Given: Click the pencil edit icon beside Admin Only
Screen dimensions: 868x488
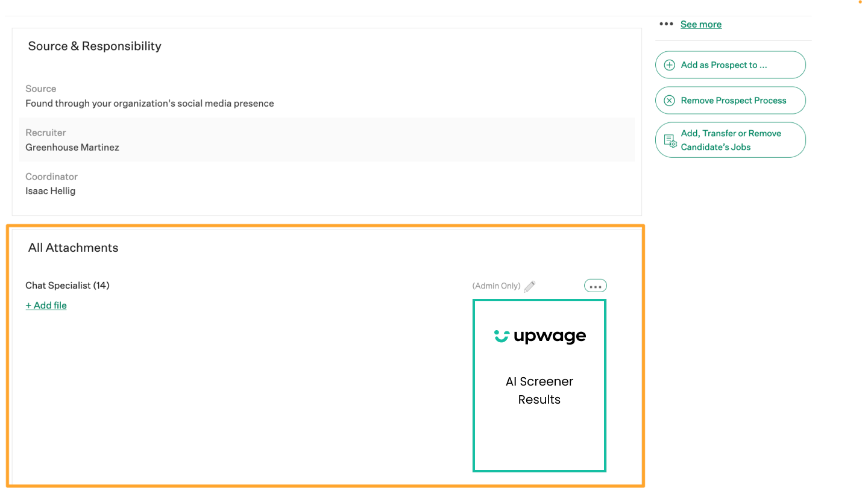Looking at the screenshot, I should [x=529, y=286].
